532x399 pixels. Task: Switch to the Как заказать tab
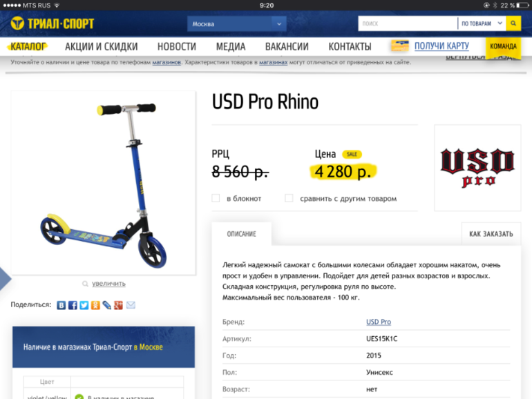point(491,234)
